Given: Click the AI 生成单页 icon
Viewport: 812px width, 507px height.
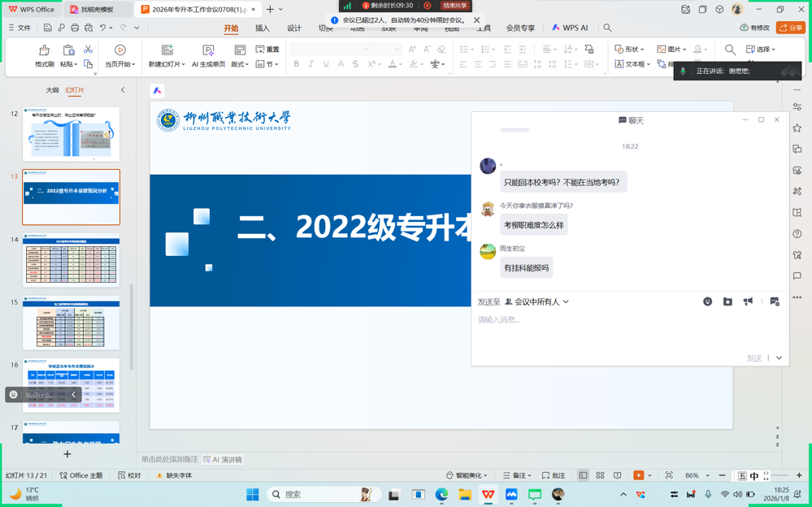Looking at the screenshot, I should click(x=208, y=51).
